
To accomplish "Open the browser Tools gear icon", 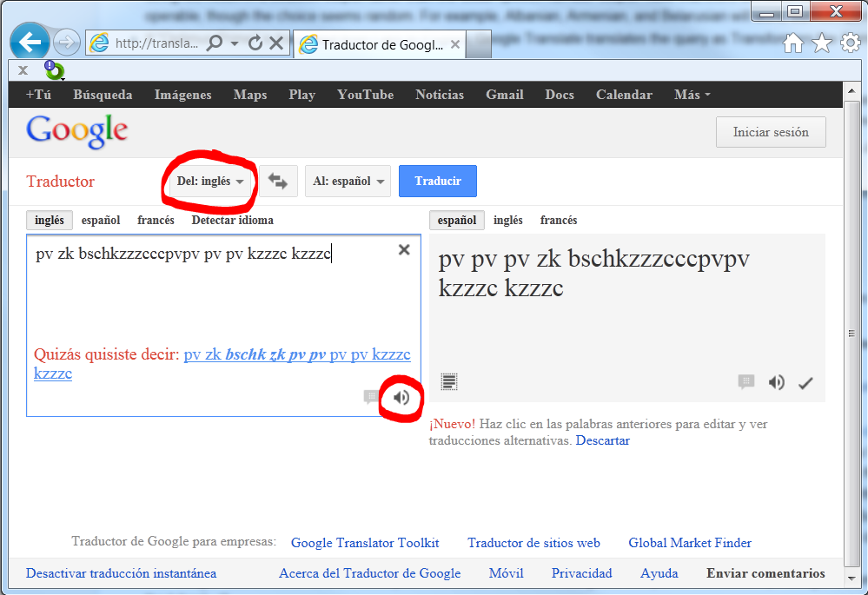I will coord(851,43).
